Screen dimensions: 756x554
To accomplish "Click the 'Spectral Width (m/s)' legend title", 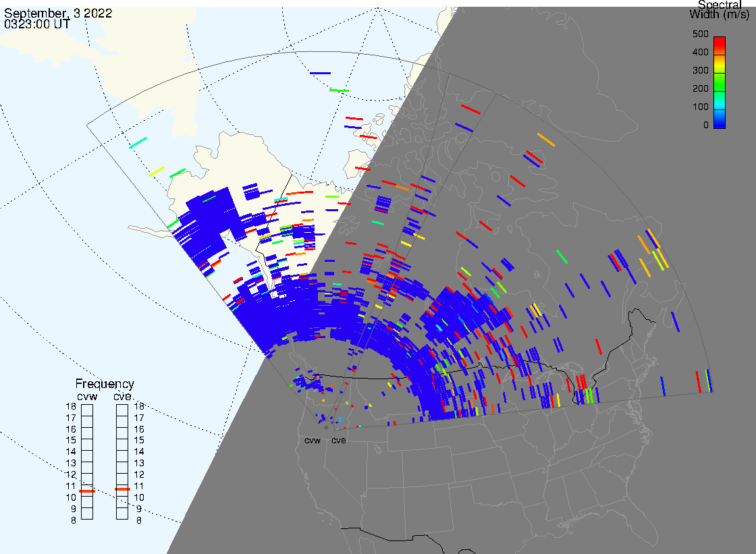I will point(720,9).
